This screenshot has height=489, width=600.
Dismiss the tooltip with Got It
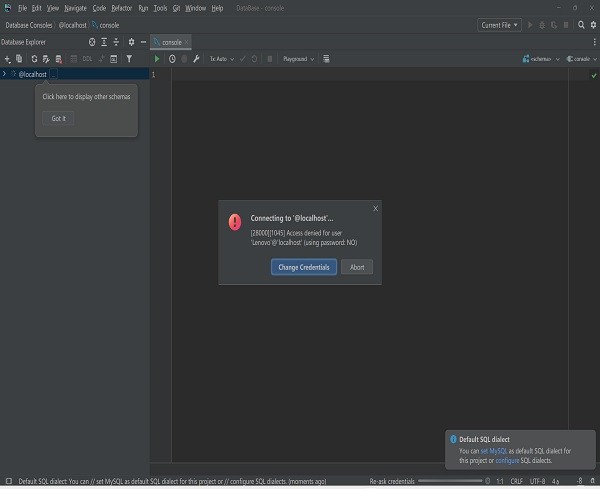pyautogui.click(x=58, y=118)
